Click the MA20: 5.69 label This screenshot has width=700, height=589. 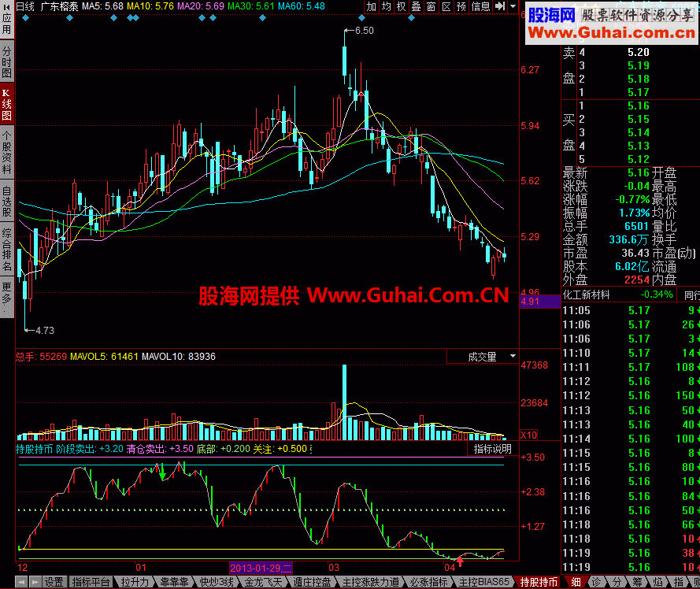point(201,7)
